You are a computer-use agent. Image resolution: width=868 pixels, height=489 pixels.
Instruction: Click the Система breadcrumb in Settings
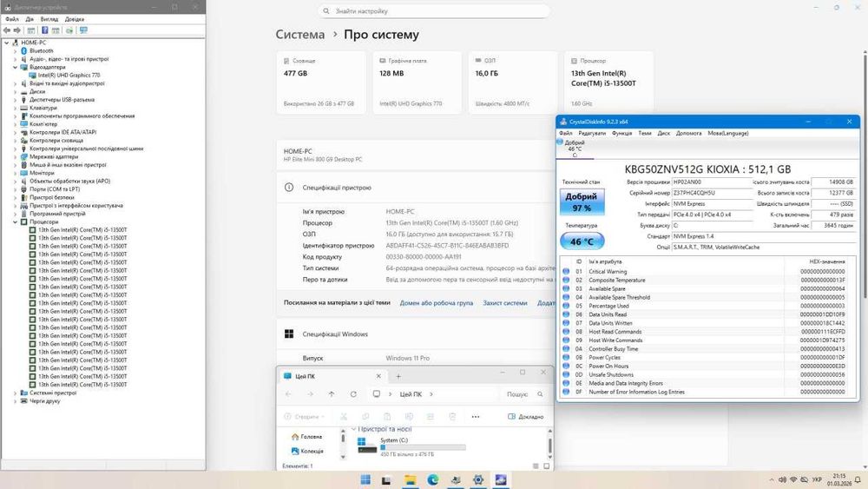[x=300, y=35]
